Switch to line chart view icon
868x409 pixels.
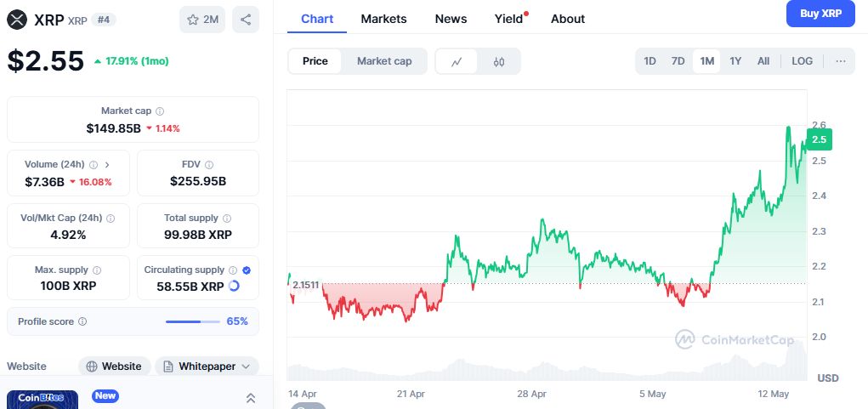[457, 61]
